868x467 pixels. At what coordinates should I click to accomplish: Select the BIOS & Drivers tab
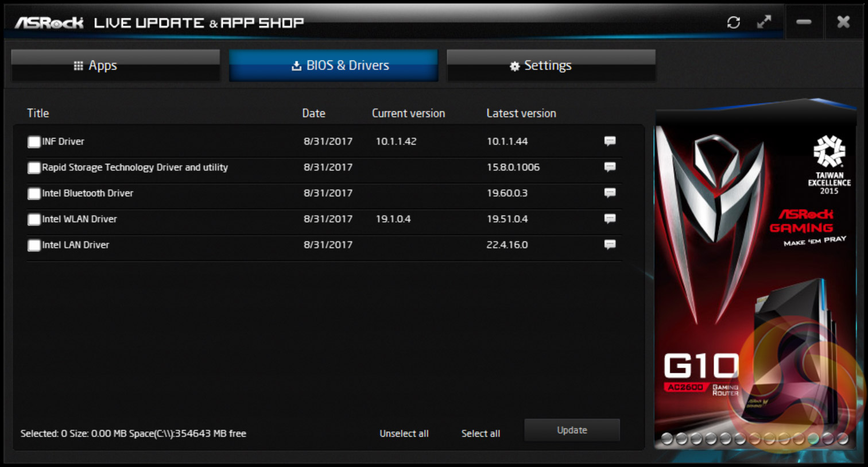[334, 65]
